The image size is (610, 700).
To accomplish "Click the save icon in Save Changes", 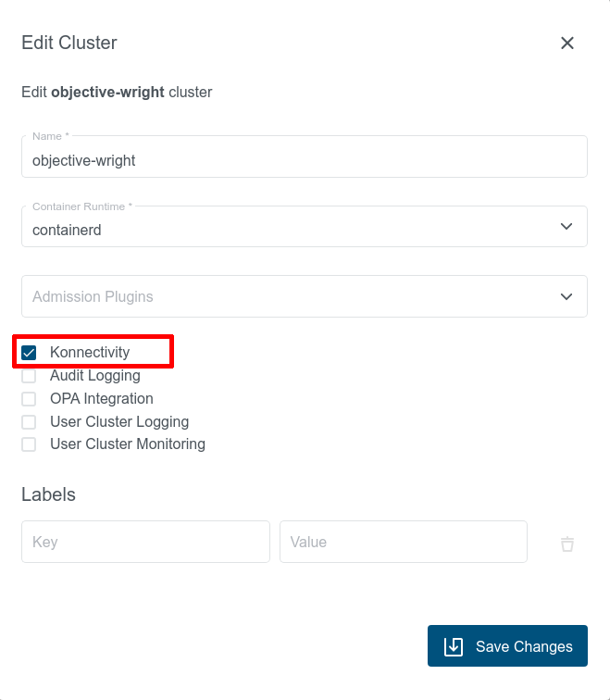I will coord(454,646).
